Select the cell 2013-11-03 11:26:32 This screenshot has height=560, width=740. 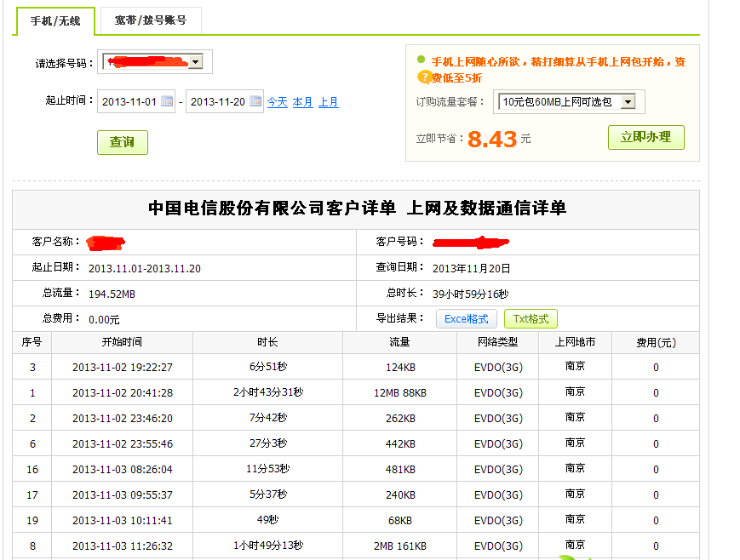click(x=123, y=546)
